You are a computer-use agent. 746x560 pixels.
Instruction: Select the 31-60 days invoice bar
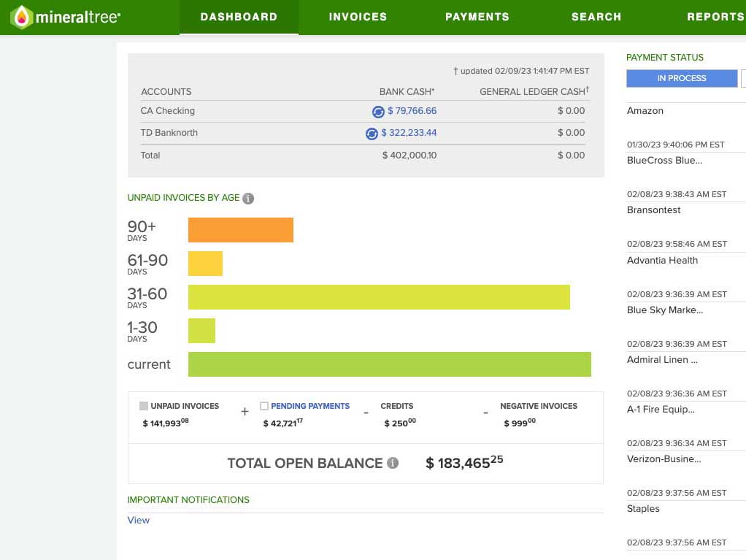[x=379, y=297]
